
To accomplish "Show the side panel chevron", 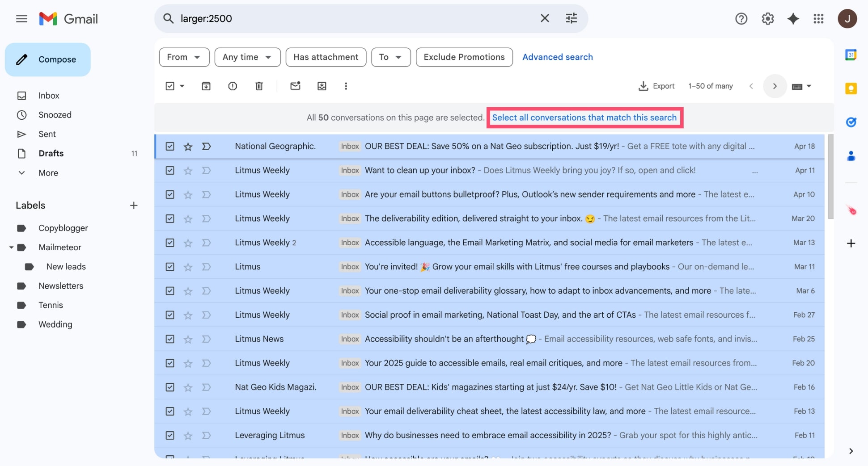I will tap(851, 451).
